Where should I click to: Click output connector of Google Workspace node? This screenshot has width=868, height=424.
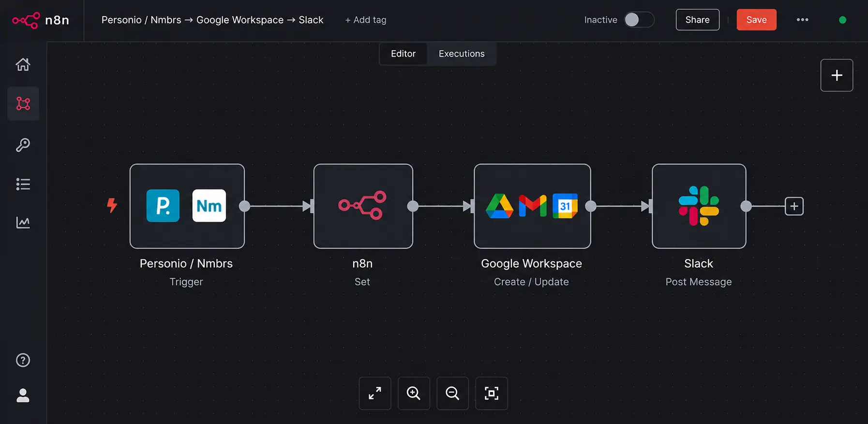click(591, 206)
